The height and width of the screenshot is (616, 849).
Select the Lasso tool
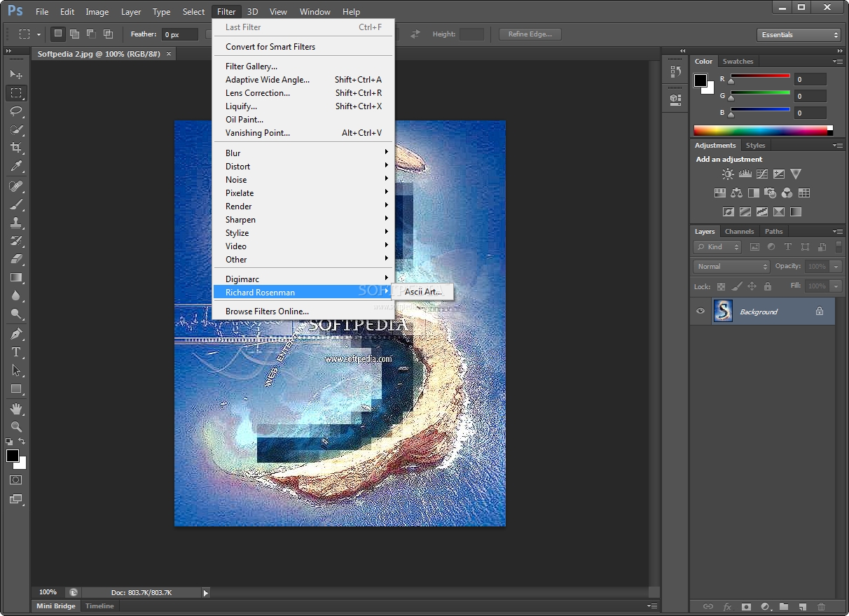16,111
